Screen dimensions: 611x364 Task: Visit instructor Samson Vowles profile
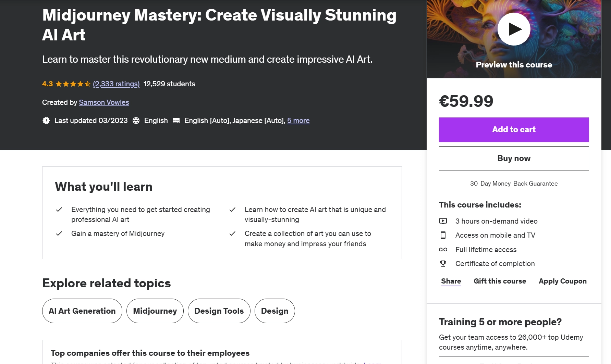pos(104,102)
